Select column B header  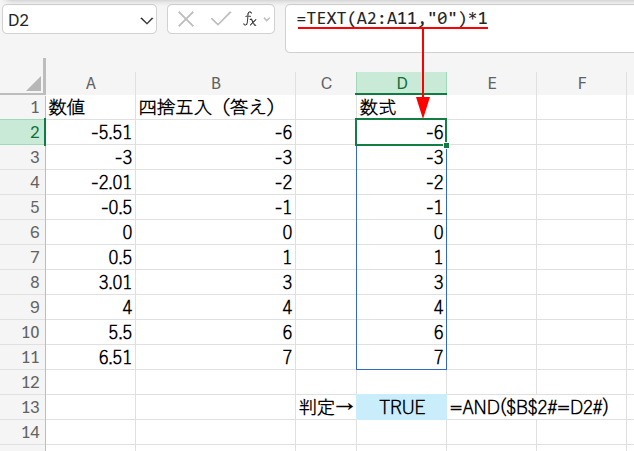click(x=215, y=83)
